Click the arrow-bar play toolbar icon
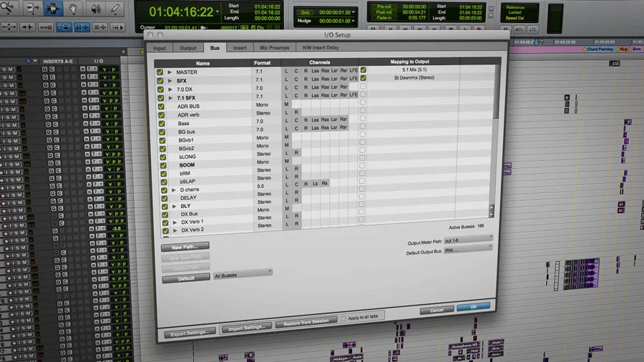 [x=118, y=27]
